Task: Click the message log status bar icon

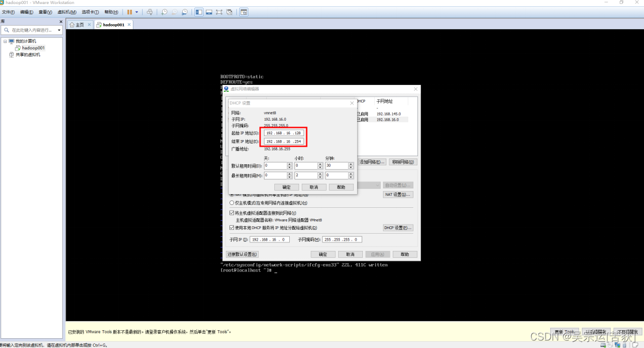Action: pos(635,345)
